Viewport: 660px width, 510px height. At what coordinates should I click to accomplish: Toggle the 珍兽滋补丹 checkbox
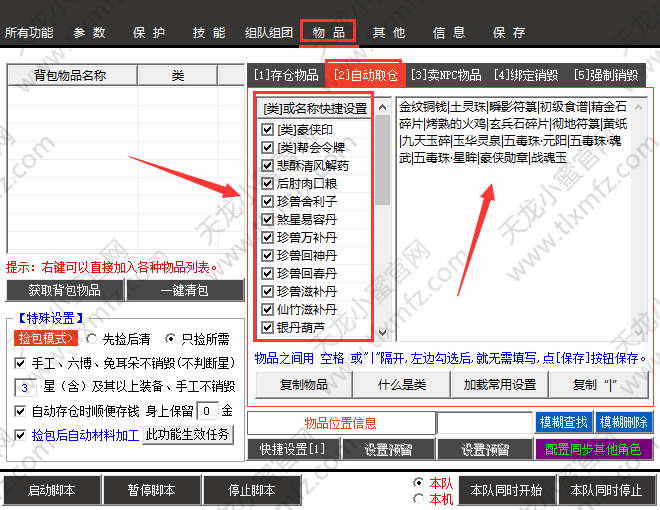coord(267,292)
